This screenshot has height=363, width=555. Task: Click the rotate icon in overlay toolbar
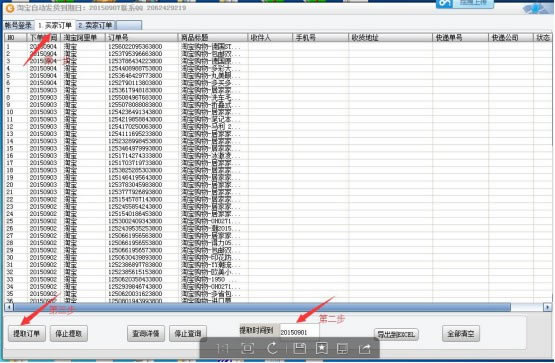tap(273, 348)
